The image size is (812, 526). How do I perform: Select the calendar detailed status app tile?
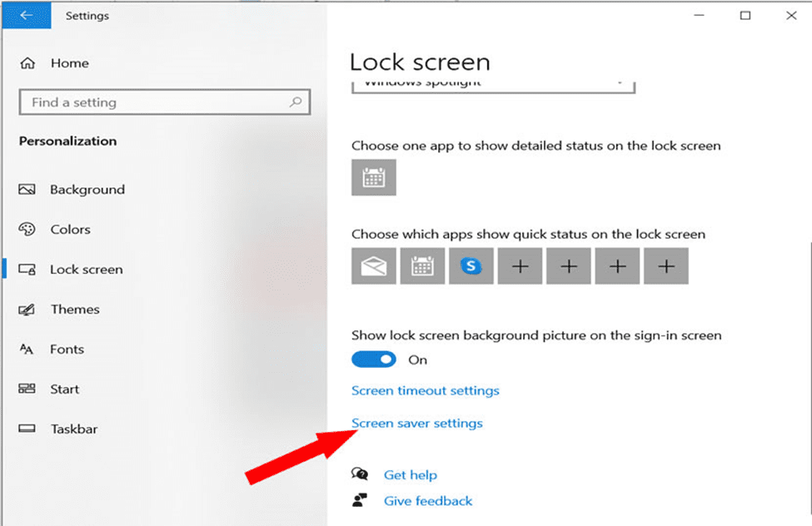click(373, 177)
